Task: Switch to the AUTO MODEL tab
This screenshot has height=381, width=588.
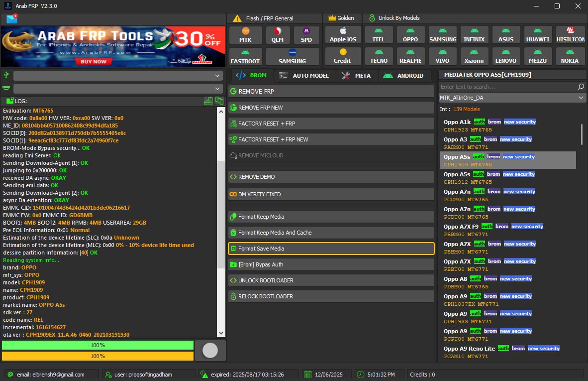Action: coord(304,75)
